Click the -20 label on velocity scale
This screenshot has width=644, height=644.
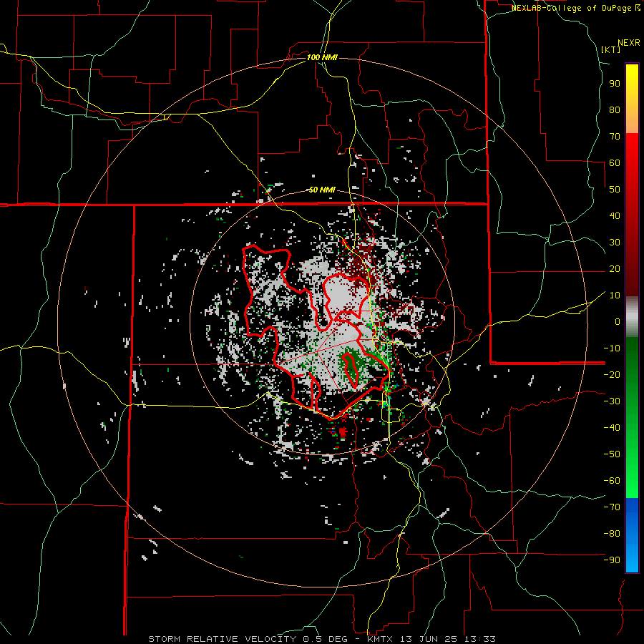[612, 374]
